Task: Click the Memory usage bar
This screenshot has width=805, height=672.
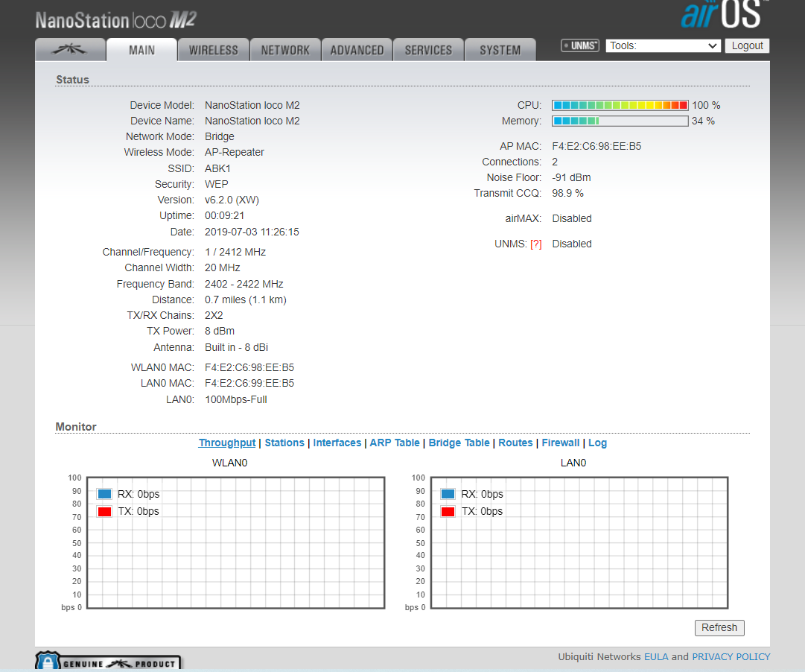Action: [x=620, y=121]
